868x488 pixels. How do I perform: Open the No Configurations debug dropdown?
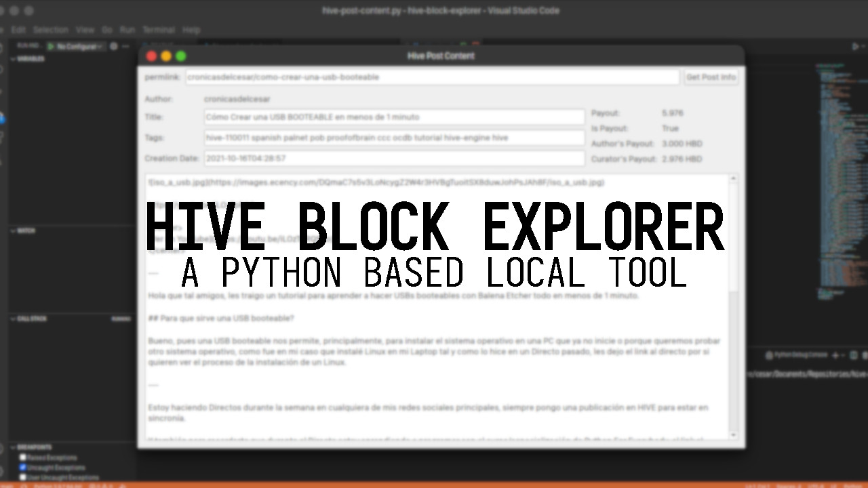(80, 47)
